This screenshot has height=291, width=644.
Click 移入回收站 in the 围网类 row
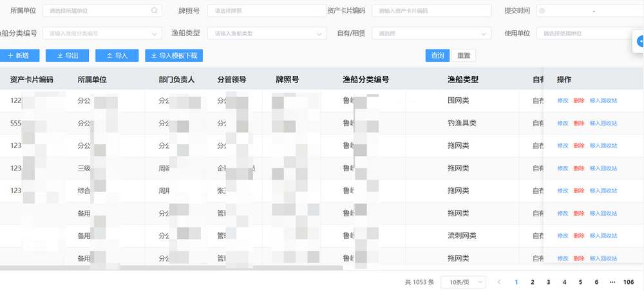603,100
